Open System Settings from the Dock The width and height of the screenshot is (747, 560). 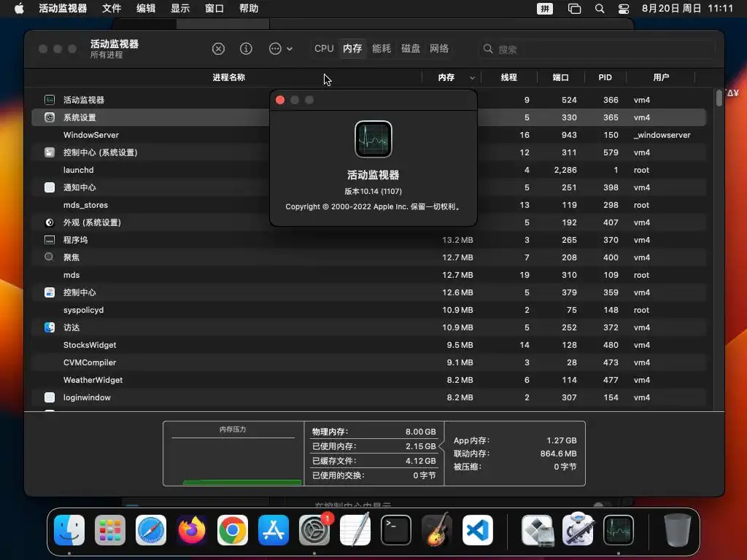(x=314, y=530)
